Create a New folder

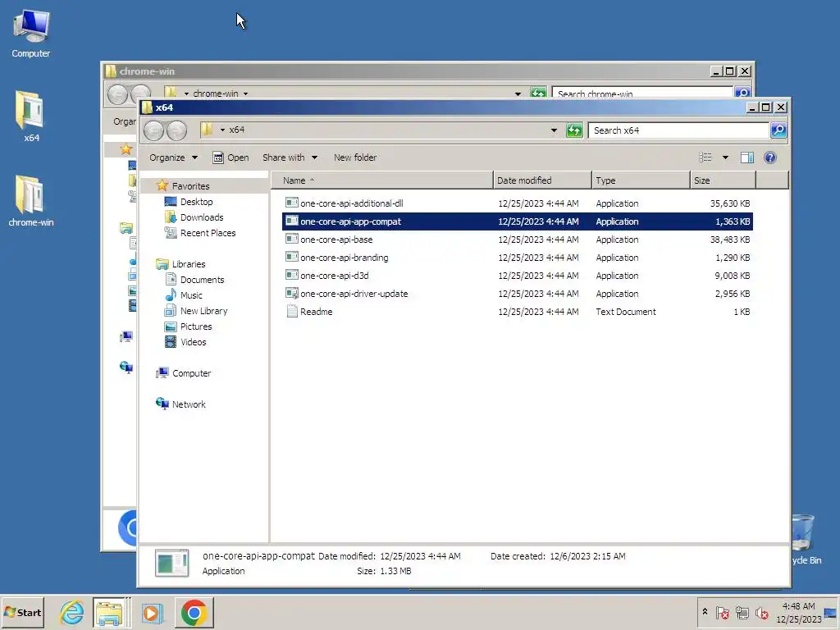click(x=355, y=157)
